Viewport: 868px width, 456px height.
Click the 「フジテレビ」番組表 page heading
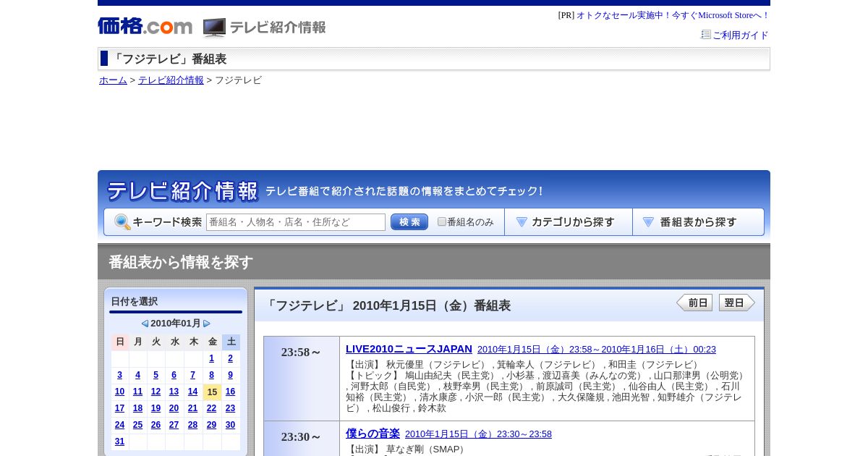[169, 59]
